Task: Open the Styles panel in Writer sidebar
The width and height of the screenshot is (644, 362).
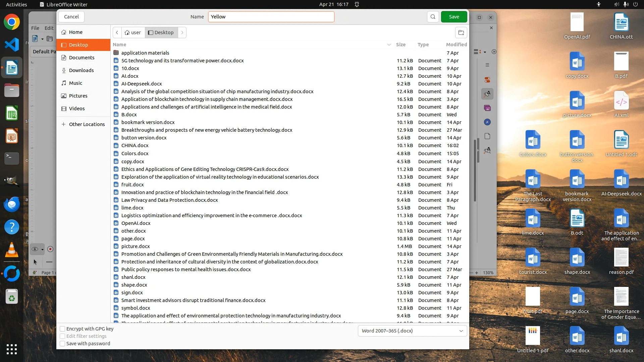Action: (487, 94)
